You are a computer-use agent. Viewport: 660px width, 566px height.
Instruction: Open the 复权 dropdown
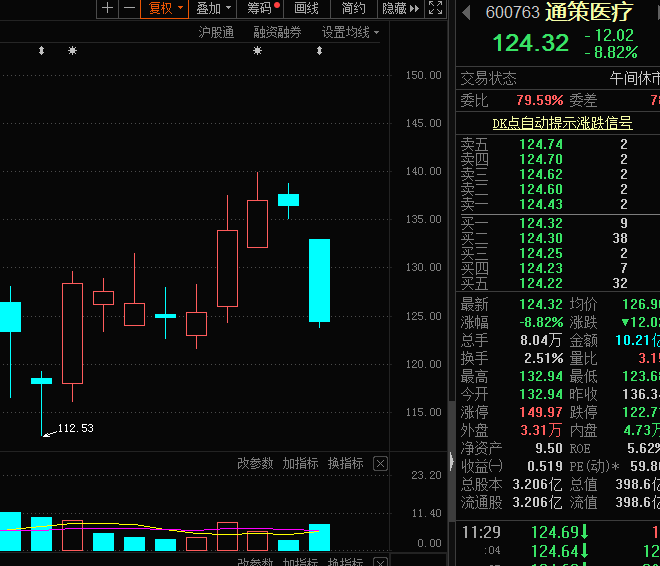pyautogui.click(x=165, y=9)
